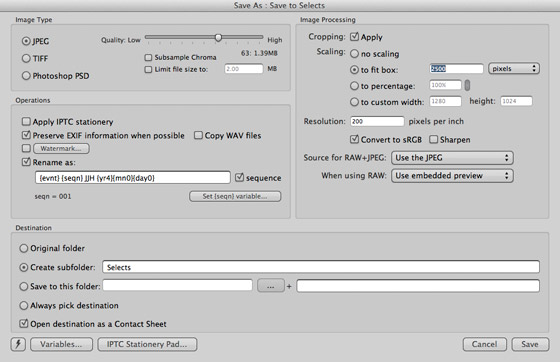This screenshot has width=560, height=362.
Task: Open Source for RAW+JPEG dropdown
Action: click(452, 158)
